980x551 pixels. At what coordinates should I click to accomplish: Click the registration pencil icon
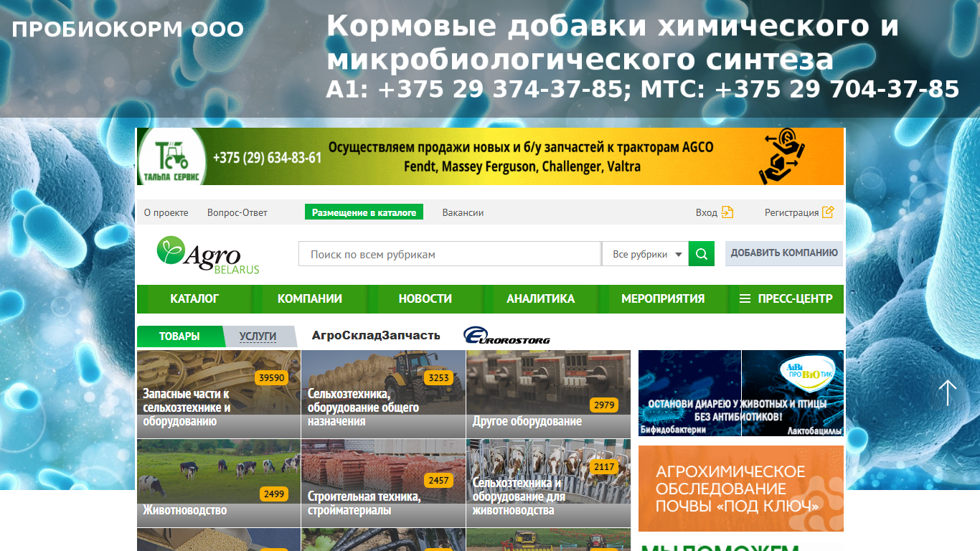pyautogui.click(x=828, y=212)
